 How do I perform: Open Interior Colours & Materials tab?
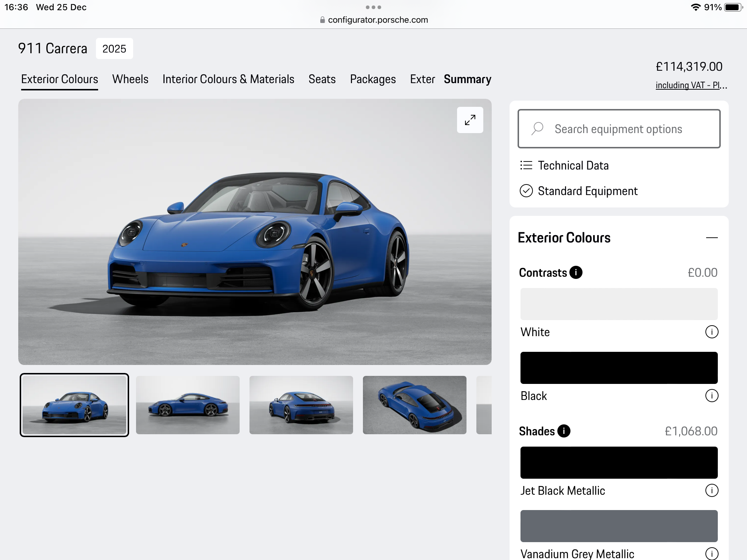tap(228, 79)
